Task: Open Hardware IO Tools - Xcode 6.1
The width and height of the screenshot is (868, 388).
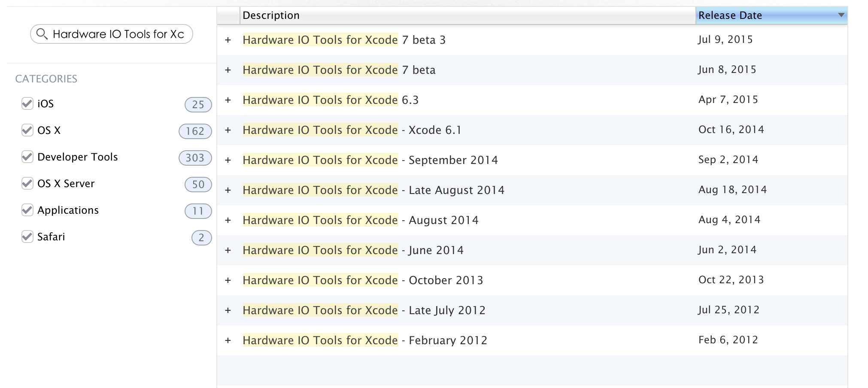Action: coord(352,130)
